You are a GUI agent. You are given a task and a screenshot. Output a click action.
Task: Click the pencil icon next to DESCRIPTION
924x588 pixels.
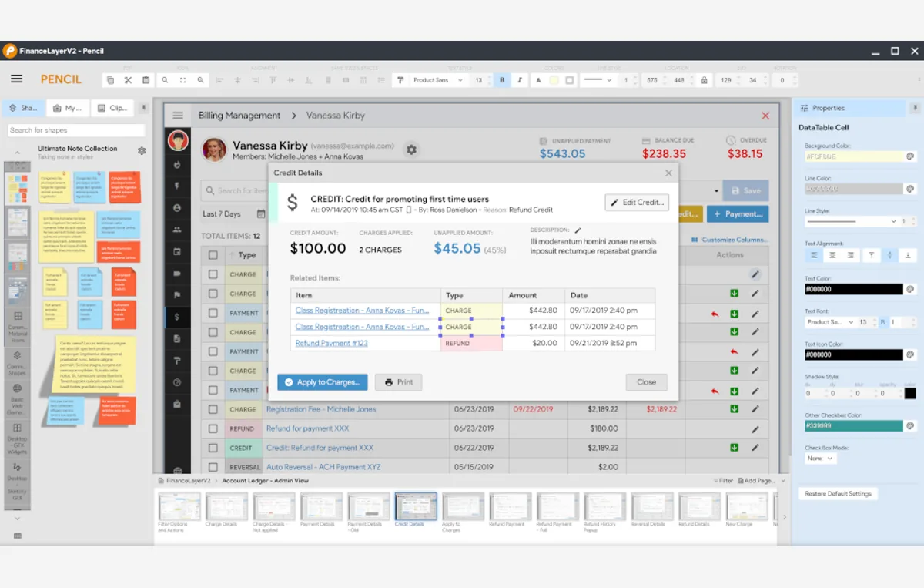577,230
